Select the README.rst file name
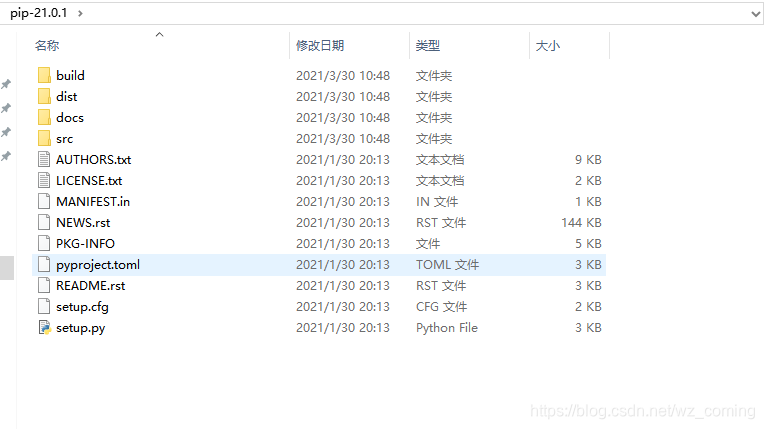Viewport: 764px width, 429px height. [91, 285]
